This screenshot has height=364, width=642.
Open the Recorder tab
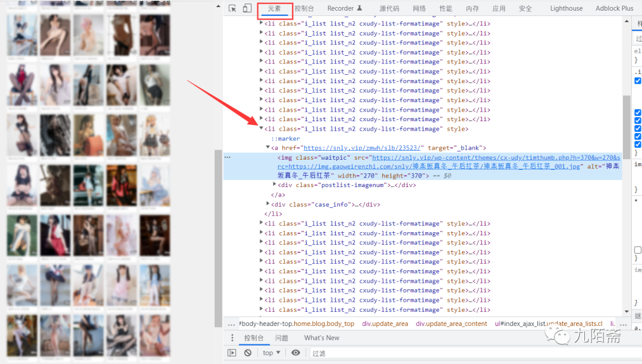click(x=345, y=8)
